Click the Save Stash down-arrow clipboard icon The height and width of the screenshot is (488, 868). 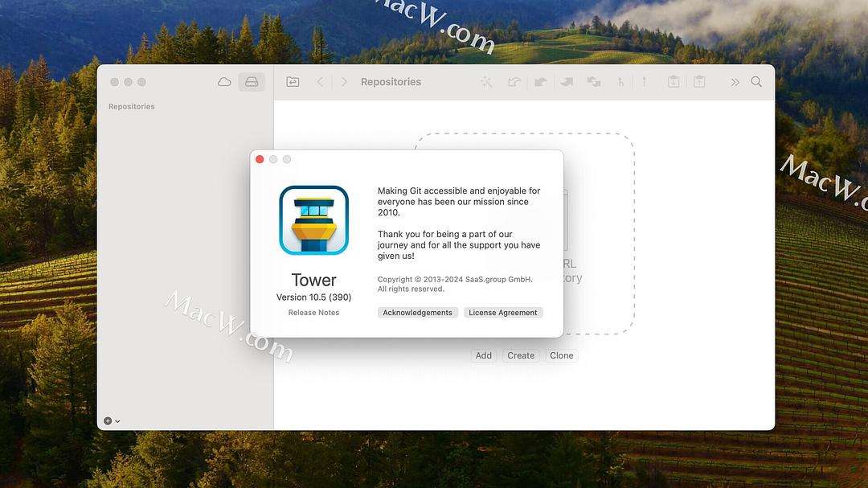point(674,82)
